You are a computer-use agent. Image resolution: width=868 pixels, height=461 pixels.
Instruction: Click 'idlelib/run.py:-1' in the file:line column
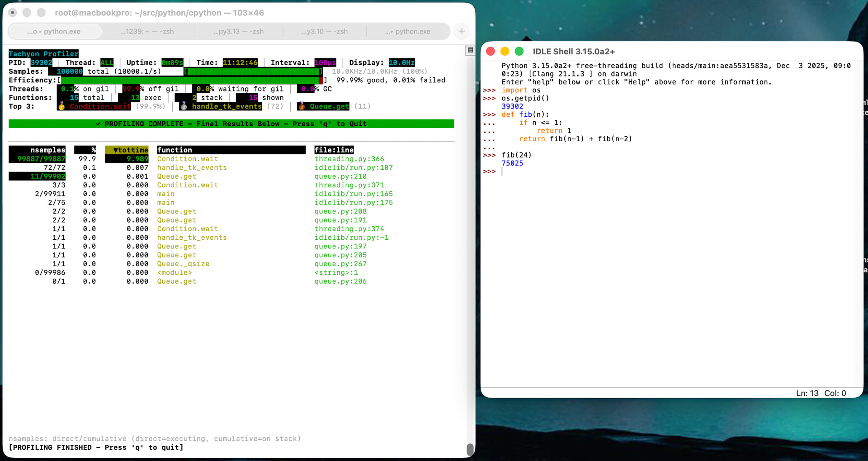click(351, 238)
